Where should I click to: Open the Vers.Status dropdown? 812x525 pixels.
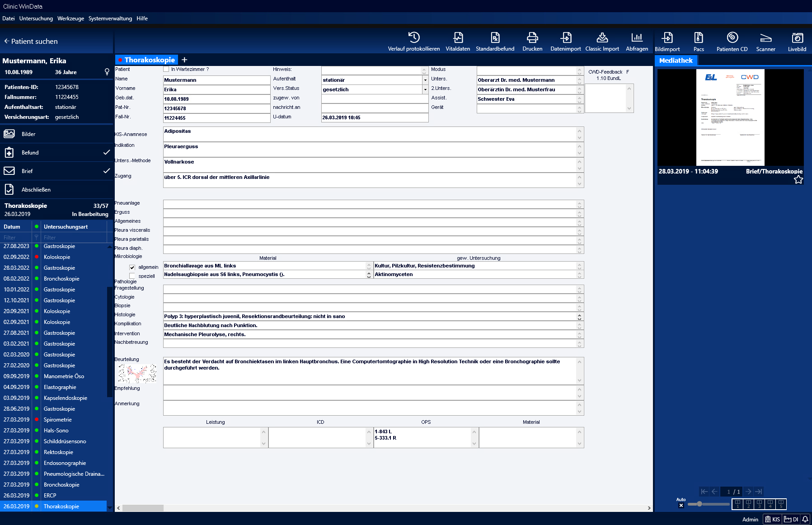(x=425, y=89)
